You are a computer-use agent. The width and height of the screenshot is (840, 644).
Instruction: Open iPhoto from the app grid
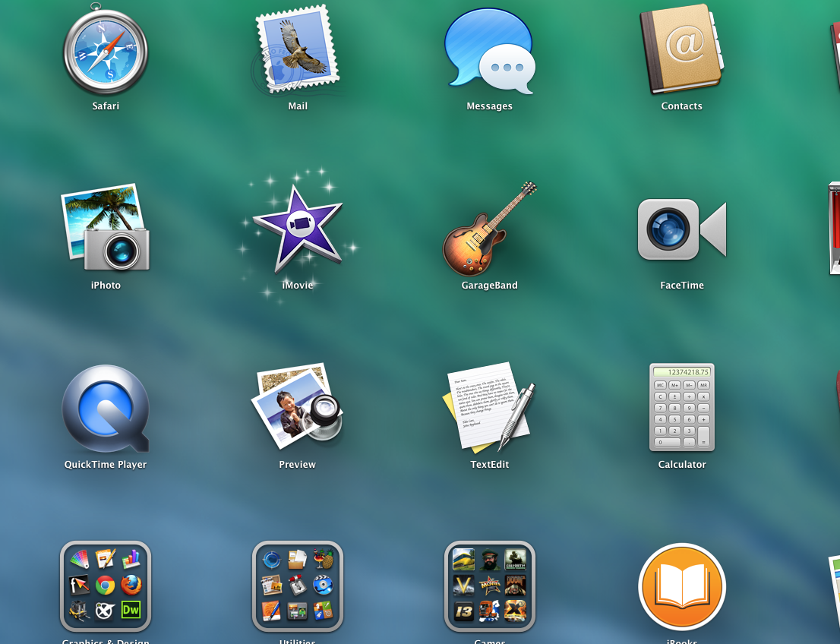[x=106, y=228]
